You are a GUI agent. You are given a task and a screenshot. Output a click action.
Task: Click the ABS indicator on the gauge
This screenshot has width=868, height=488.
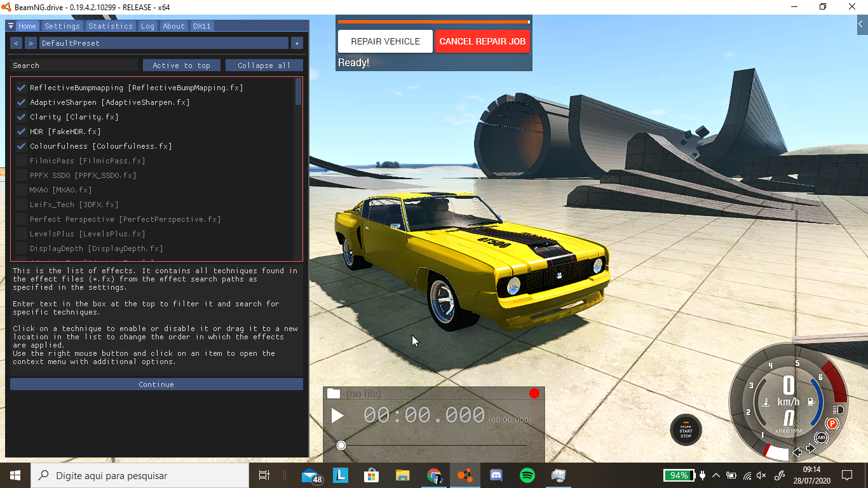pyautogui.click(x=822, y=438)
